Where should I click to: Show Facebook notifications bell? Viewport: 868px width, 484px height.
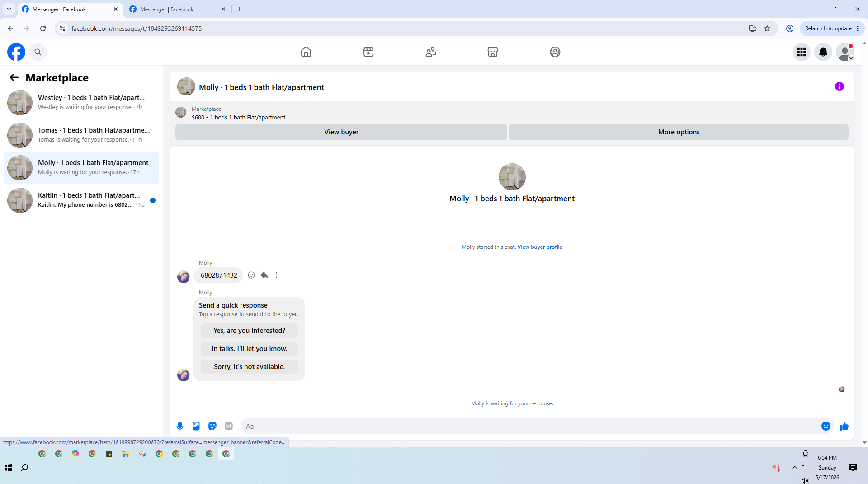pyautogui.click(x=823, y=52)
